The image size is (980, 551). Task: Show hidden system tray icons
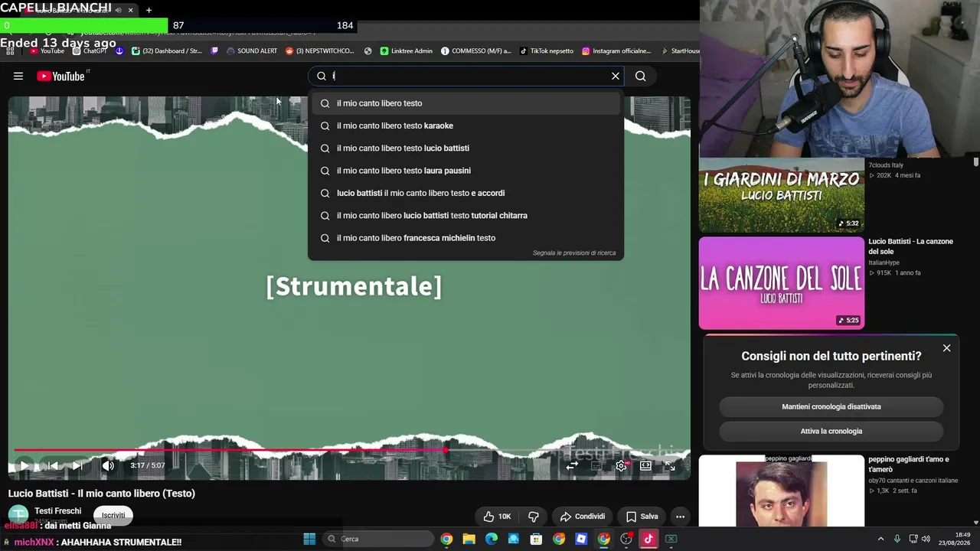[880, 539]
